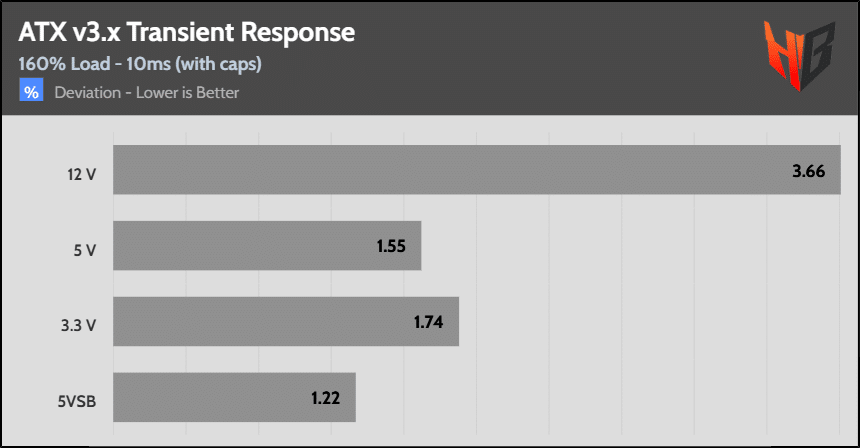The width and height of the screenshot is (860, 448).
Task: Click the ATX v3.x Transient Response title
Action: point(186,32)
